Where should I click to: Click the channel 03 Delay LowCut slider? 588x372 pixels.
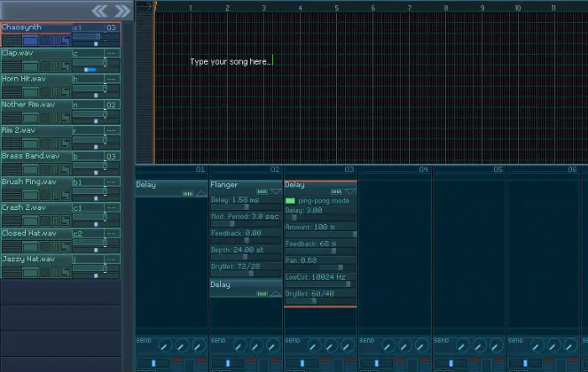tap(320, 285)
